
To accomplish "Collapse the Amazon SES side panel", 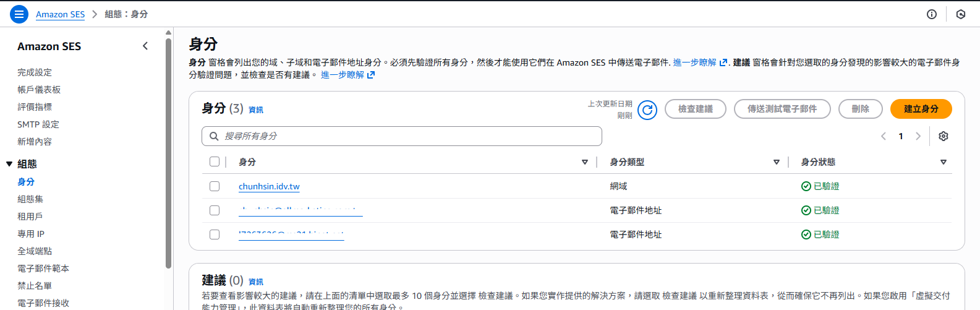I will coord(145,46).
